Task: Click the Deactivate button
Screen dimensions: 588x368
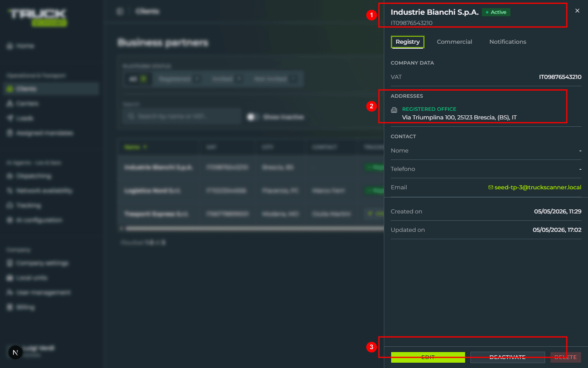Action: point(508,357)
